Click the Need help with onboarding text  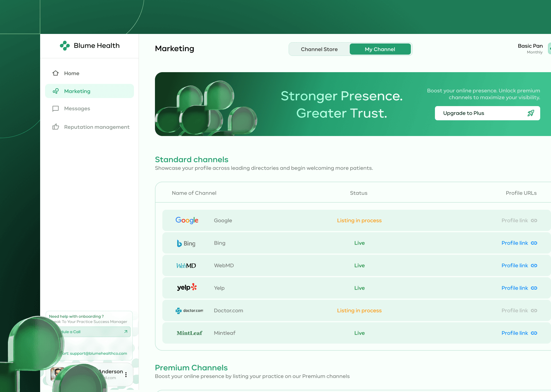tap(76, 316)
